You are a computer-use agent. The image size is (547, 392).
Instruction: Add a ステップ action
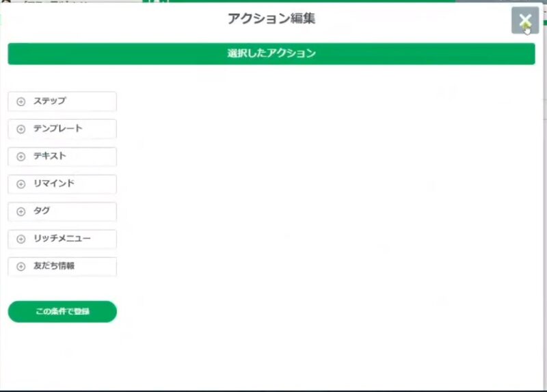pyautogui.click(x=62, y=101)
